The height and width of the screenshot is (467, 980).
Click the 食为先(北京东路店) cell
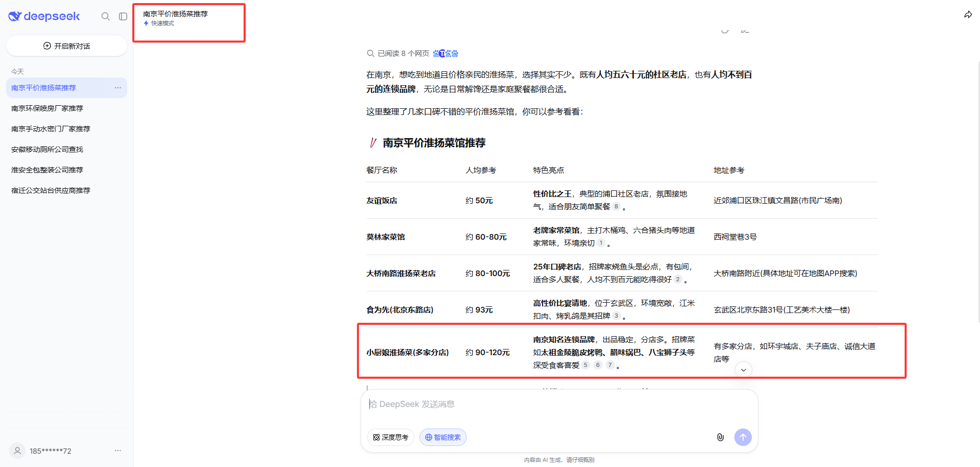click(399, 309)
